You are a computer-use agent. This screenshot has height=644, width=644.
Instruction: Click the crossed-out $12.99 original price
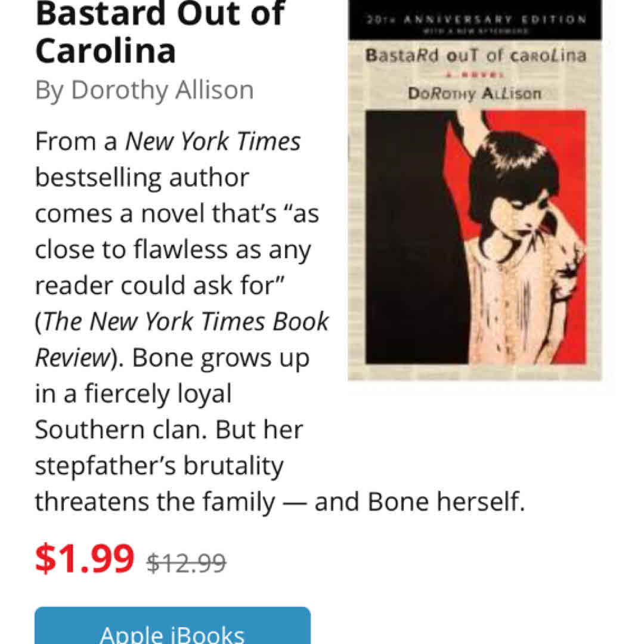[187, 562]
